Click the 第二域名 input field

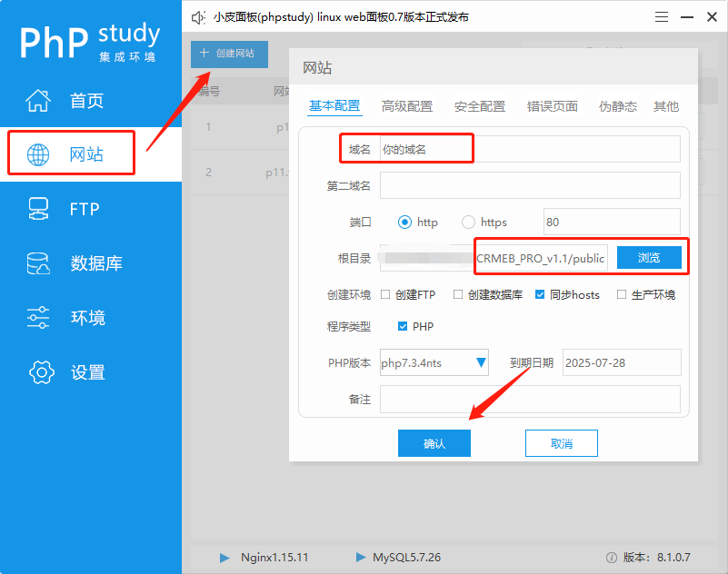click(530, 185)
